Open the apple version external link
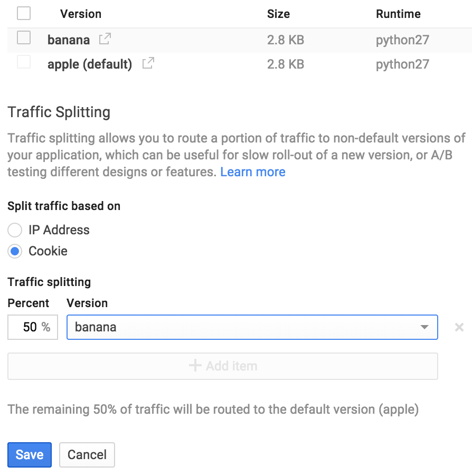 tap(148, 63)
